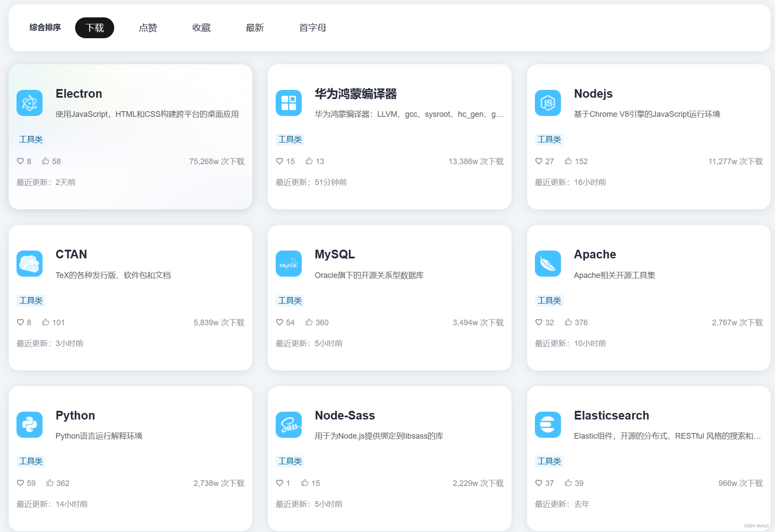Like MySQL with the thumbs-up icon

click(309, 322)
